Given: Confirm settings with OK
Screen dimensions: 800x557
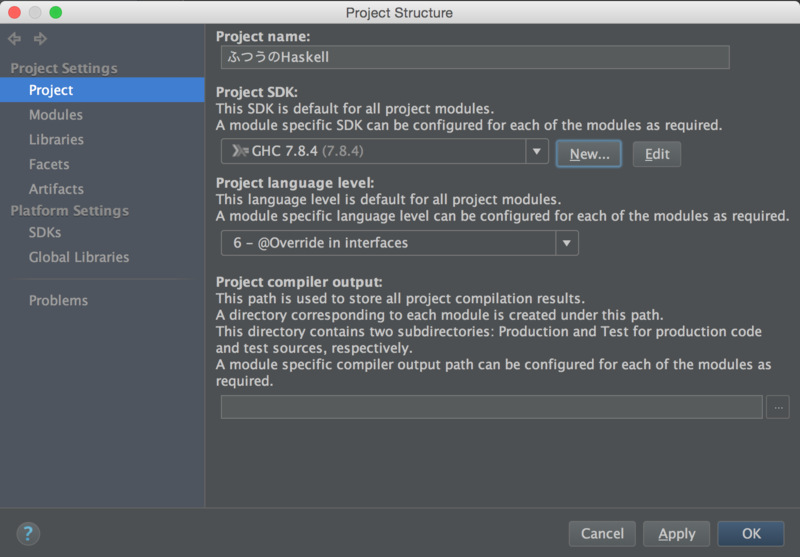Looking at the screenshot, I should click(751, 534).
